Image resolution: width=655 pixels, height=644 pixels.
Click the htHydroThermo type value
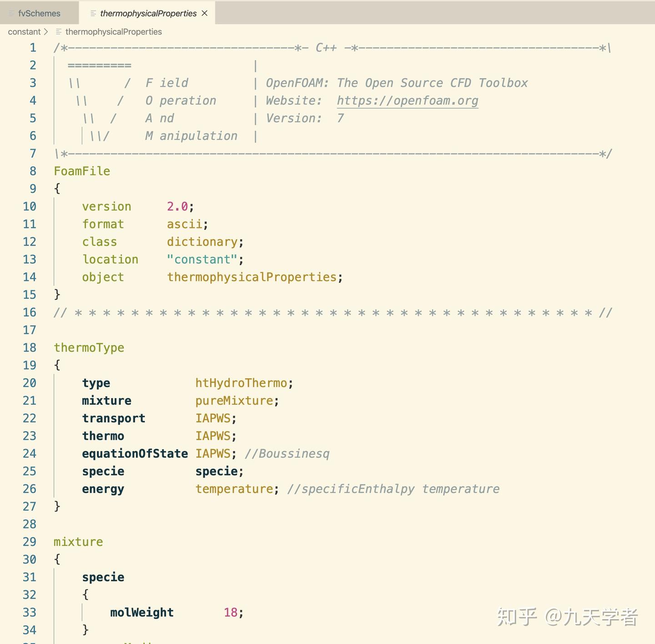(x=241, y=383)
